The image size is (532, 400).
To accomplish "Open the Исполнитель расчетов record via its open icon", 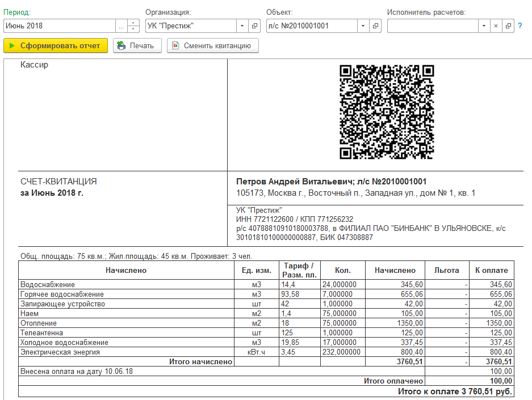I will 508,26.
